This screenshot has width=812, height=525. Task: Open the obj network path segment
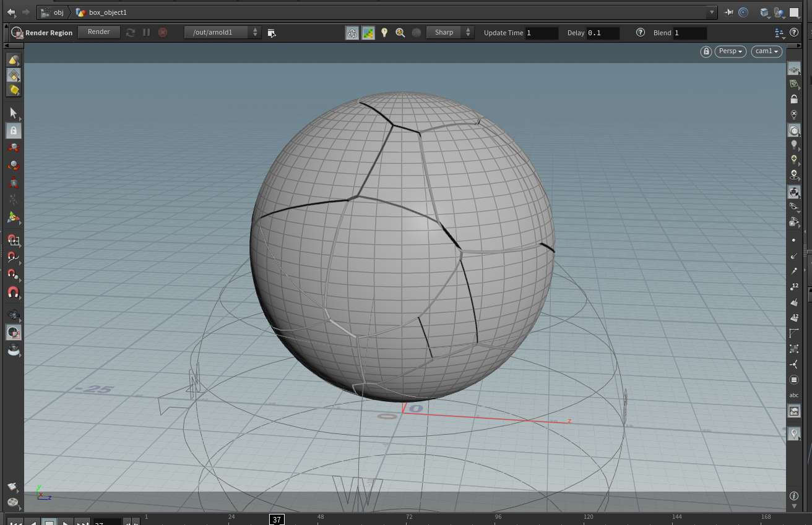[53, 12]
